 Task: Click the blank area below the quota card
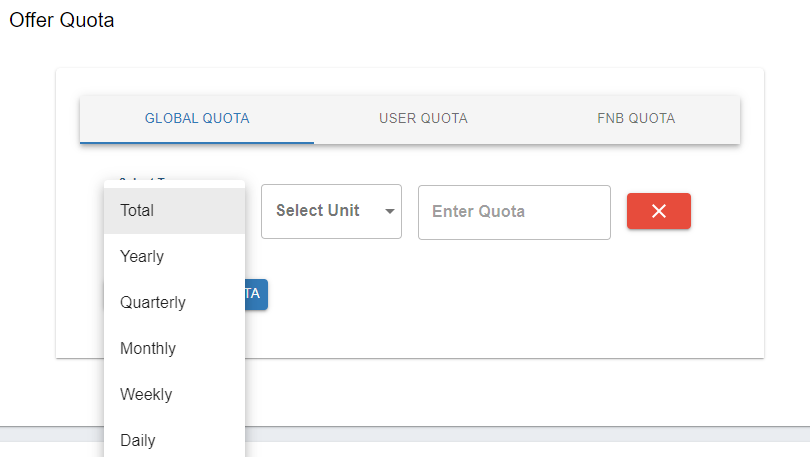pos(500,390)
